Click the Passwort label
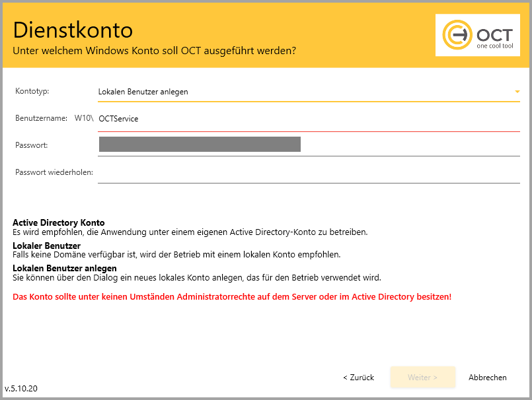Viewport: 532px width, 400px height. pos(31,145)
